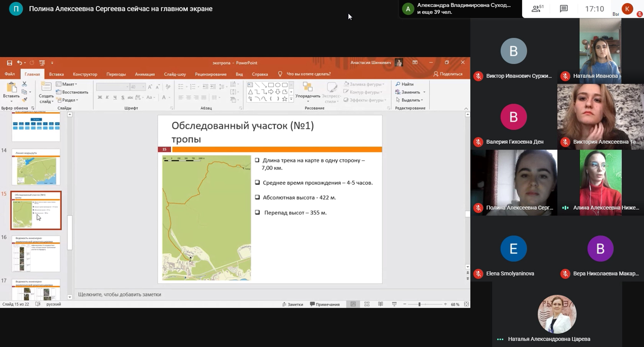
Task: Cut selection with the scissors icon
Action: (x=24, y=84)
